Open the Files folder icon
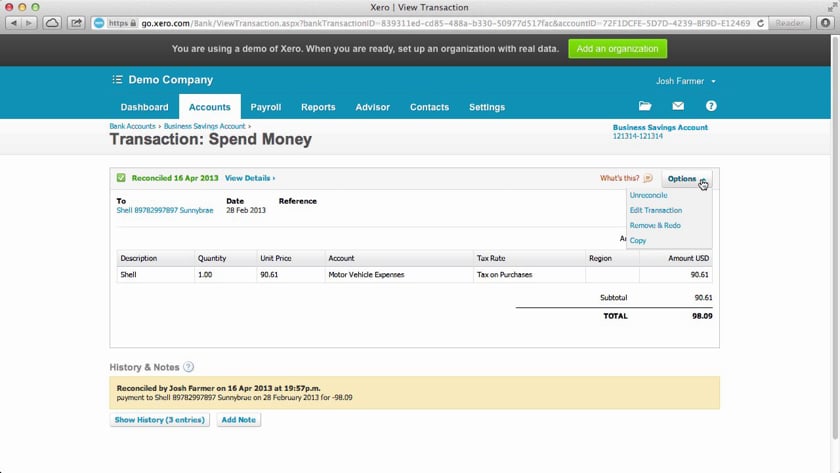Screen dimensions: 840x473 pos(645,106)
